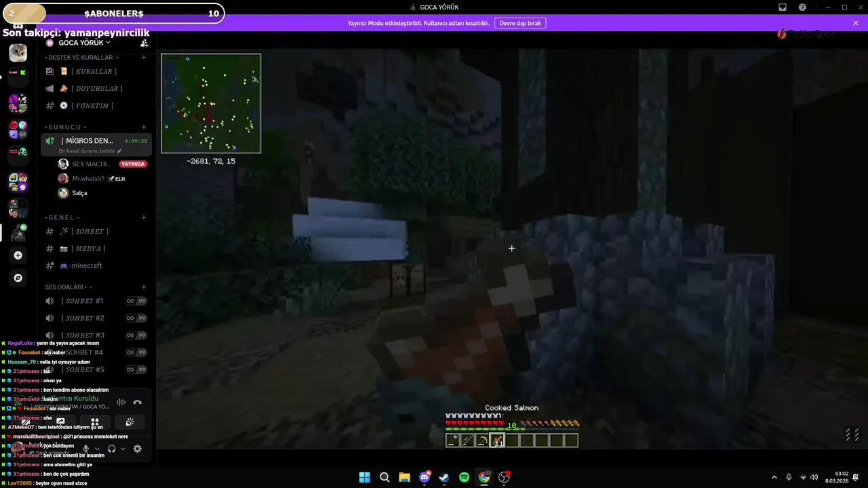The width and height of the screenshot is (868, 488).
Task: Click Salça's avatar in the voice channel
Action: click(63, 193)
